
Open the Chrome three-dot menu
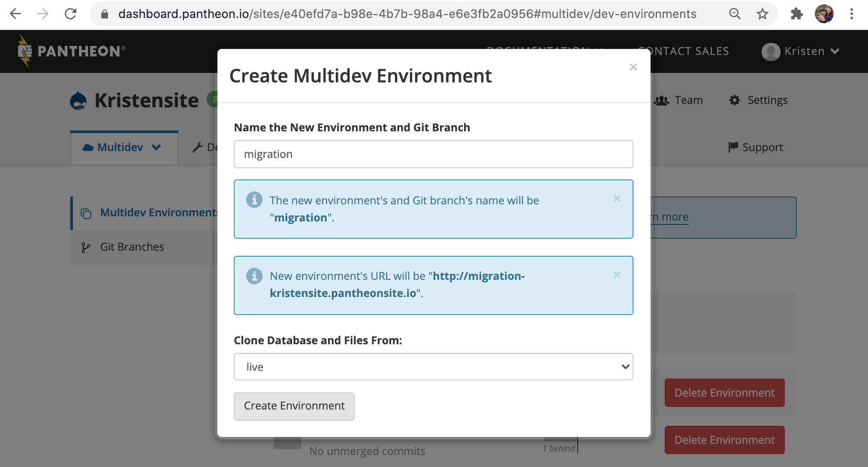(x=851, y=14)
